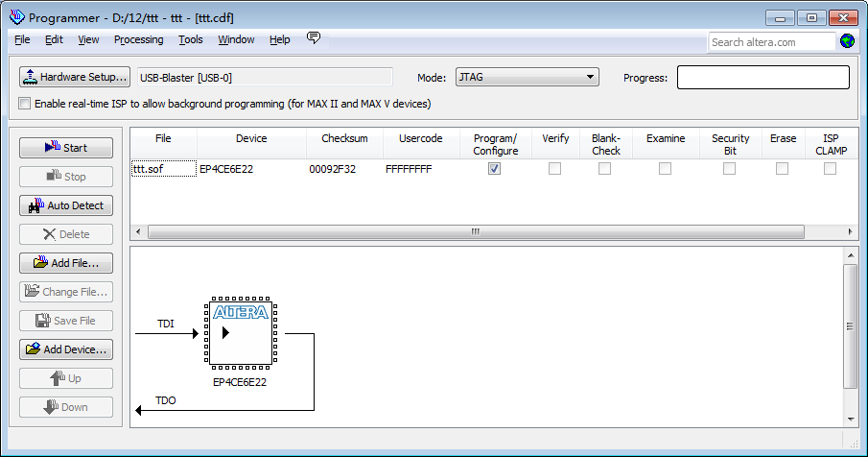
Task: Click the file table horizontal scrollbar thumb
Action: pyautogui.click(x=476, y=231)
